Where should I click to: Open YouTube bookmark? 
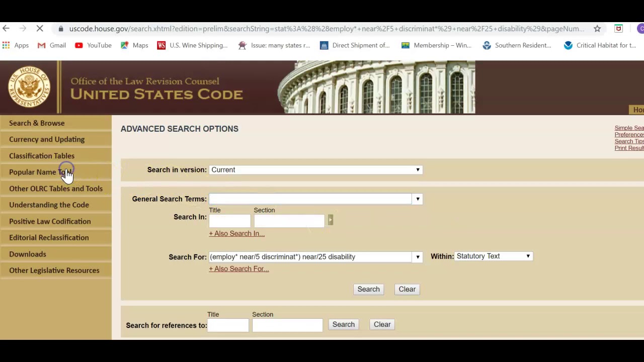pyautogui.click(x=93, y=45)
